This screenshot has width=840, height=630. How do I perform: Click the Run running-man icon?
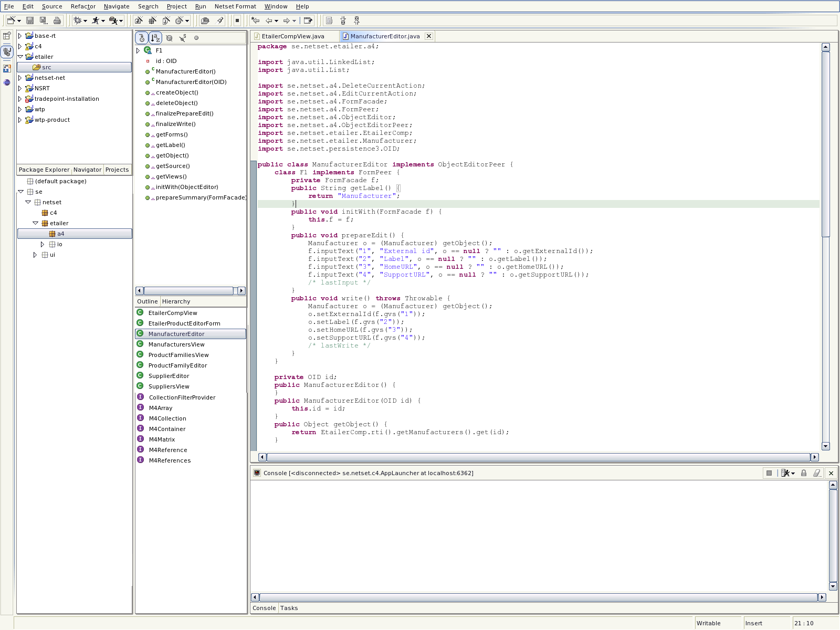coord(96,20)
